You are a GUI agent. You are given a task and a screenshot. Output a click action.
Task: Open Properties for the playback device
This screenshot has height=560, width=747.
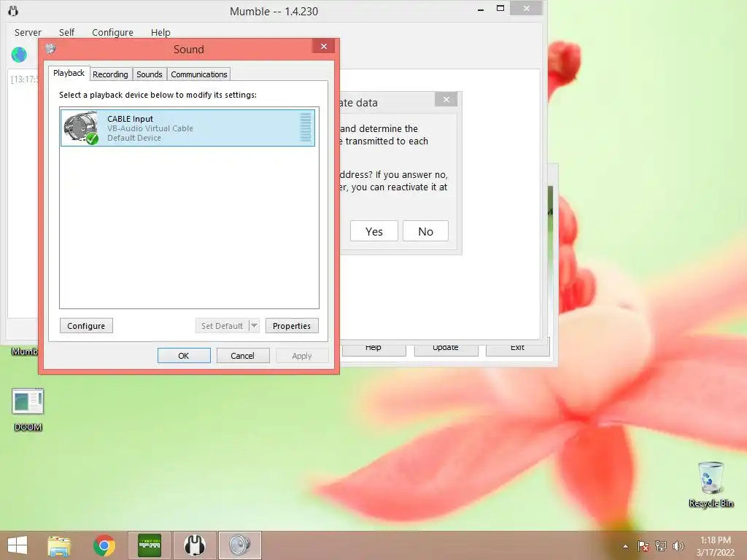[292, 326]
